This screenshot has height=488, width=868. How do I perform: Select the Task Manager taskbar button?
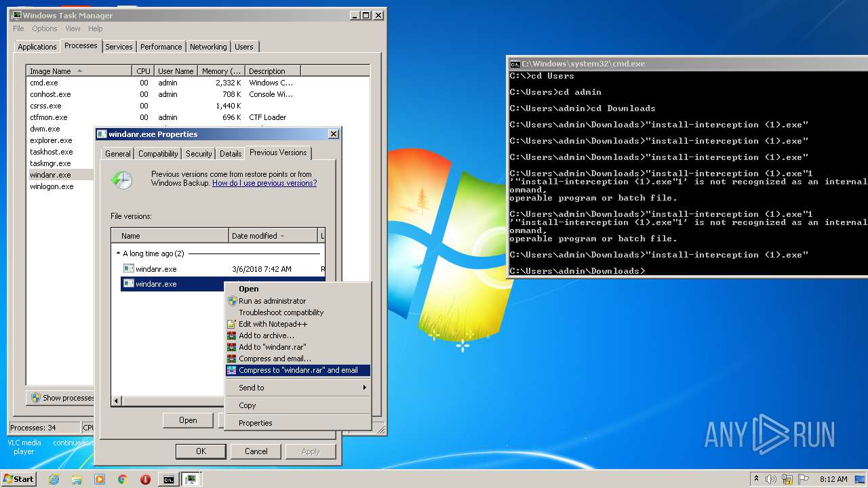[191, 479]
